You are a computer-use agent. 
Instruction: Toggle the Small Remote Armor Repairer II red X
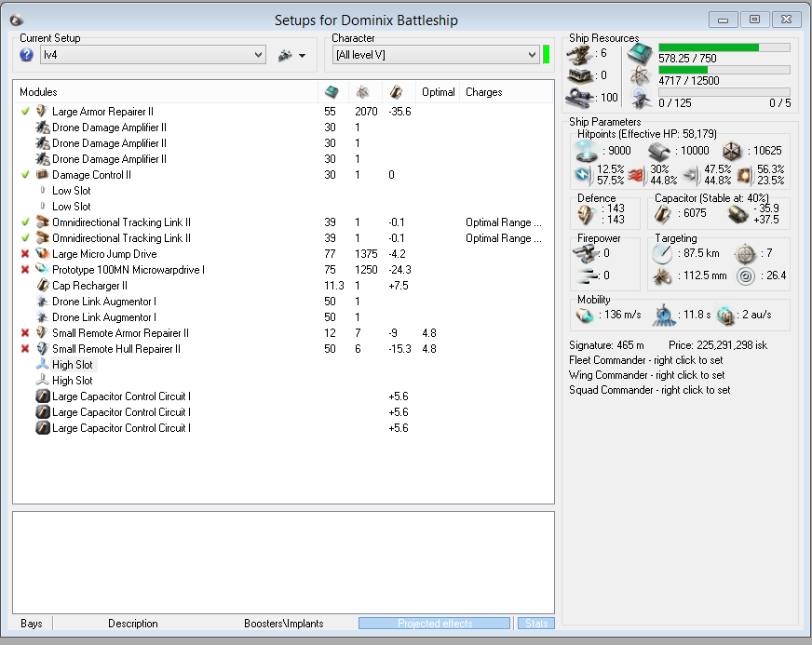tap(25, 333)
